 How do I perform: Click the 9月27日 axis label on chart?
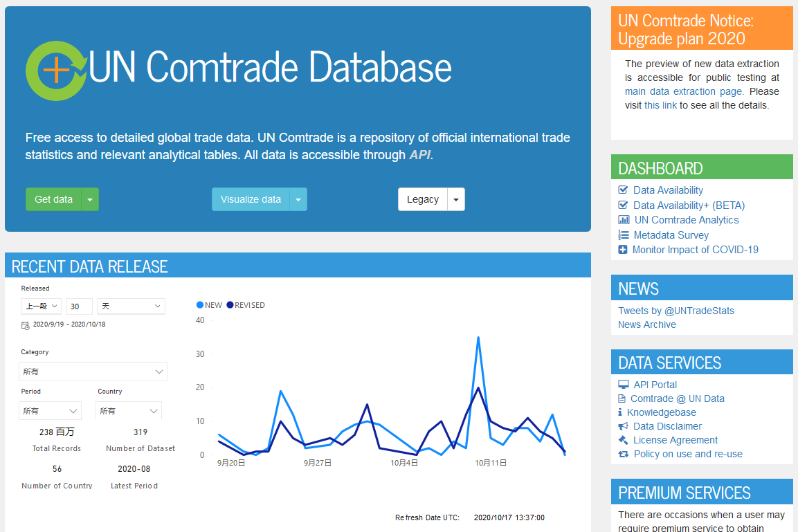[318, 463]
